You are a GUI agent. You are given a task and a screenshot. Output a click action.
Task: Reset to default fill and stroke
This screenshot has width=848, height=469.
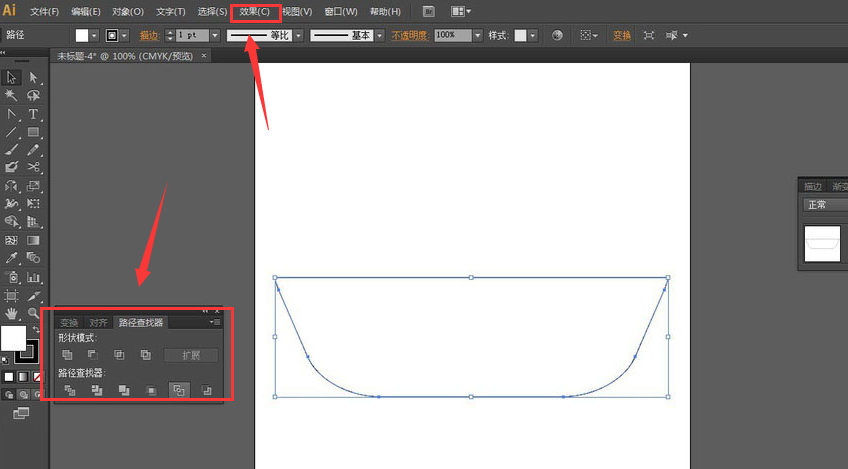[5, 359]
